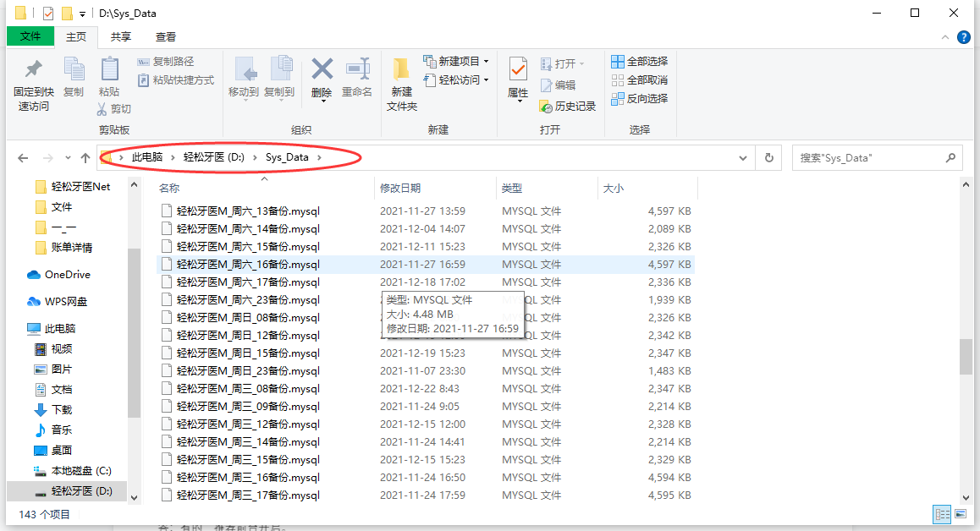Switch to details view icon in status bar

[942, 515]
